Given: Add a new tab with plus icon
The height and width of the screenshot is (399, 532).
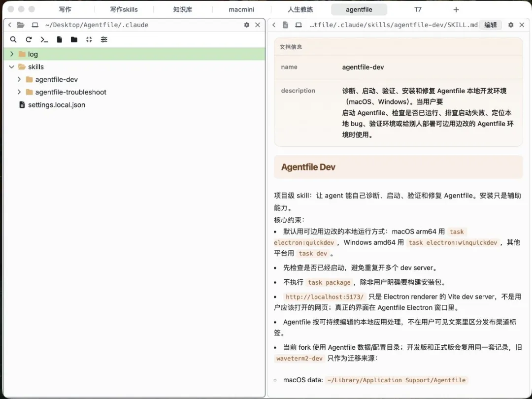Looking at the screenshot, I should (x=456, y=9).
